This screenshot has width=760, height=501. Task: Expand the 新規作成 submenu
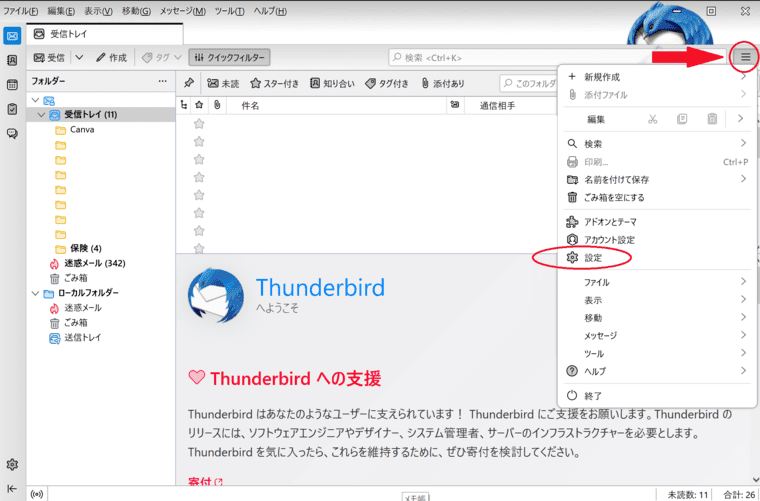pos(657,77)
